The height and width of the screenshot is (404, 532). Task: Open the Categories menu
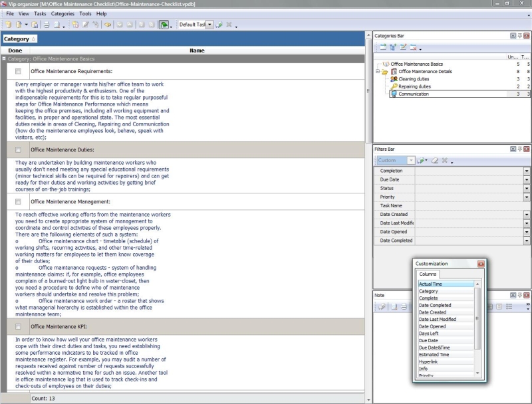[63, 13]
